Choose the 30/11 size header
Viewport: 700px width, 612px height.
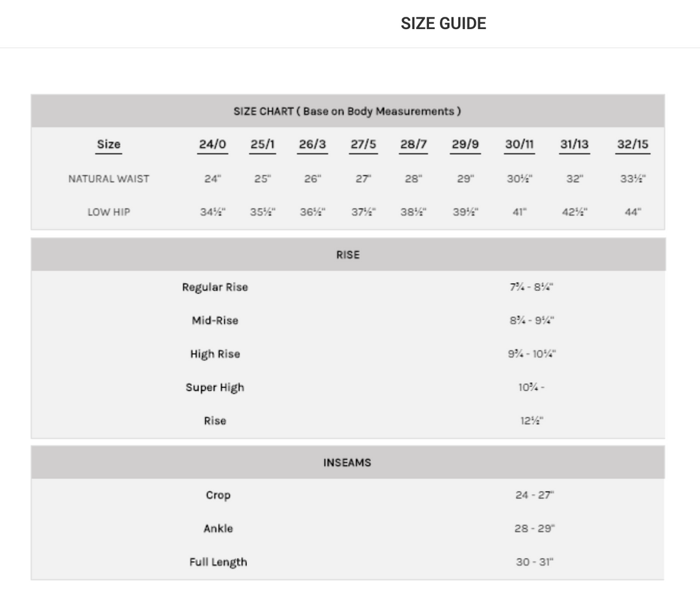(x=520, y=144)
